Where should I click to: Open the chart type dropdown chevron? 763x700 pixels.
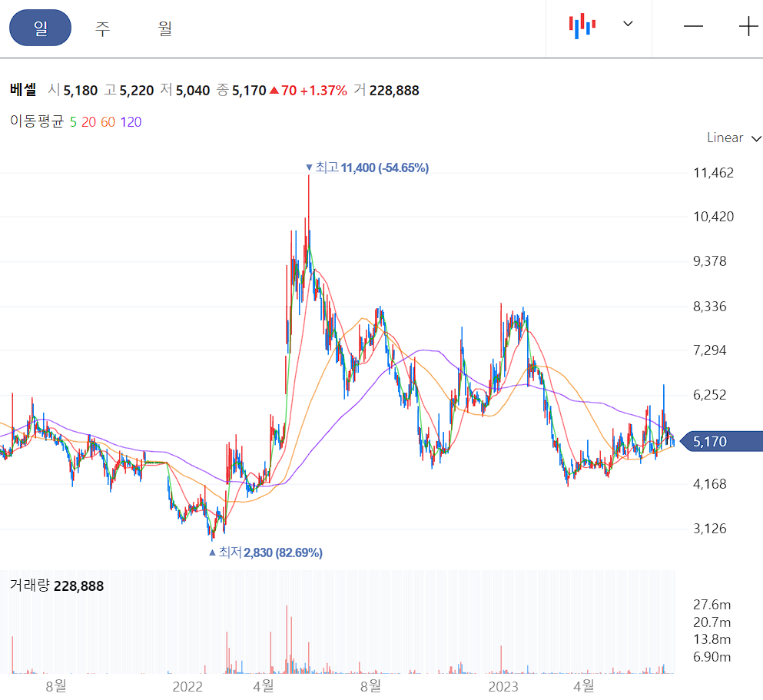pyautogui.click(x=628, y=25)
